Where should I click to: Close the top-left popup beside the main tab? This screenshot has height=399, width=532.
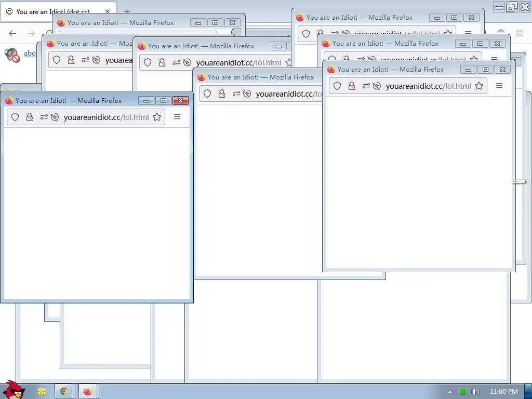click(232, 23)
